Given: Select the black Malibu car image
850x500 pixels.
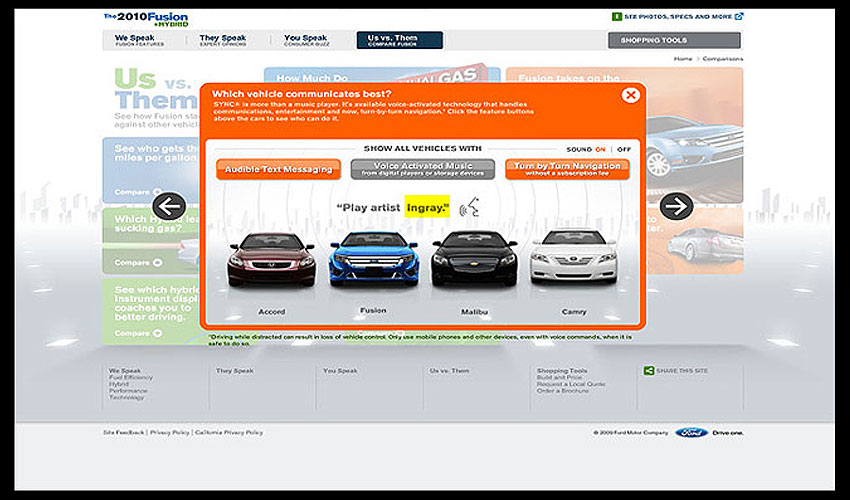Looking at the screenshot, I should click(474, 258).
